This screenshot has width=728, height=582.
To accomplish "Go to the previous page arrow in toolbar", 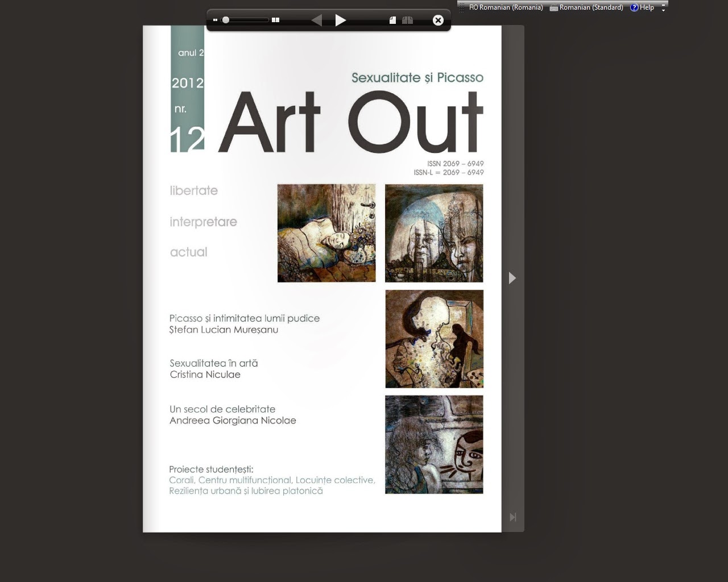I will [317, 20].
